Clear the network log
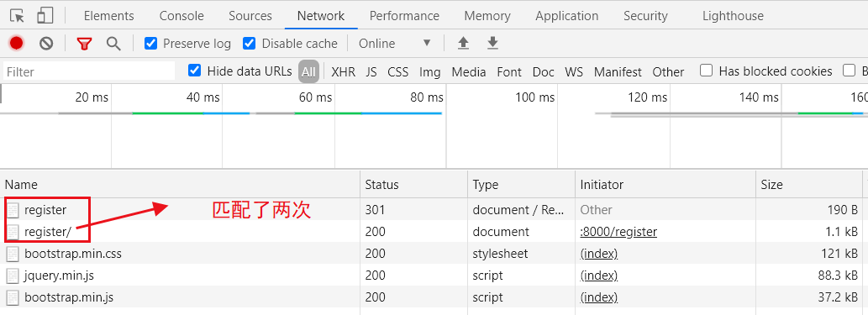The height and width of the screenshot is (315, 868). tap(46, 43)
